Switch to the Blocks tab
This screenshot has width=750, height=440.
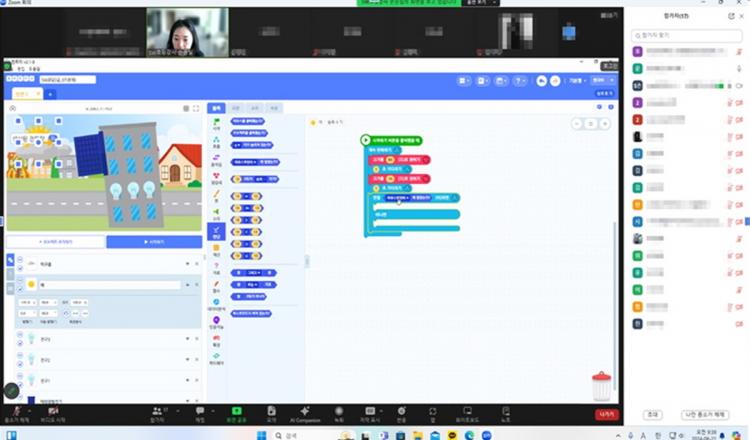pyautogui.click(x=217, y=107)
